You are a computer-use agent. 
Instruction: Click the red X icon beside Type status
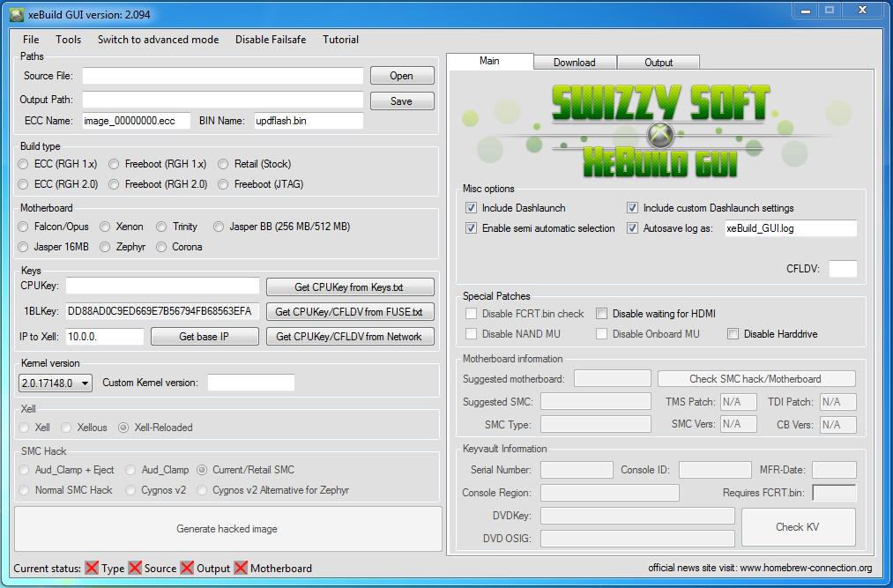tap(93, 569)
